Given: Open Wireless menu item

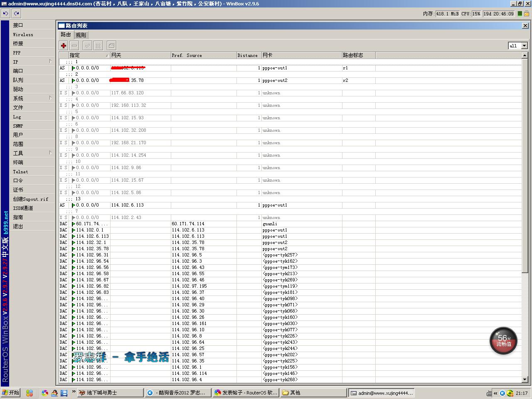Looking at the screenshot, I should pos(32,34).
